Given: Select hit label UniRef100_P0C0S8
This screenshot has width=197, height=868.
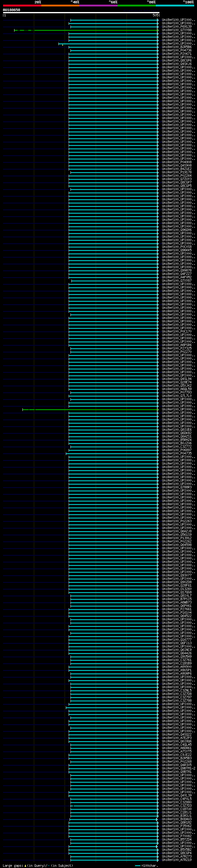Looking at the screenshot, I should coord(177,247).
